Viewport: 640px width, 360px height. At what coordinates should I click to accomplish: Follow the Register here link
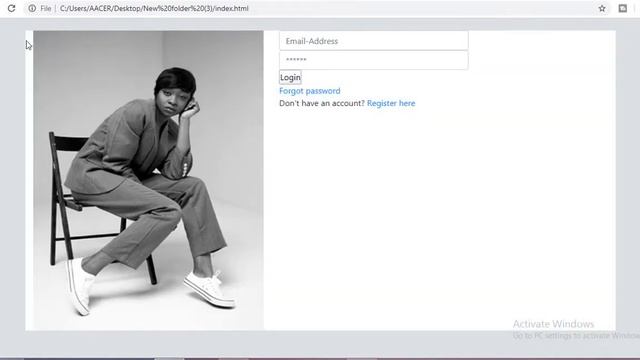391,103
